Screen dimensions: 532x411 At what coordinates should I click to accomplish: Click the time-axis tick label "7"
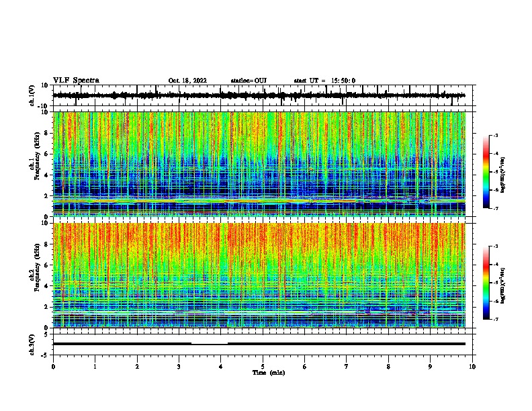pyautogui.click(x=347, y=367)
